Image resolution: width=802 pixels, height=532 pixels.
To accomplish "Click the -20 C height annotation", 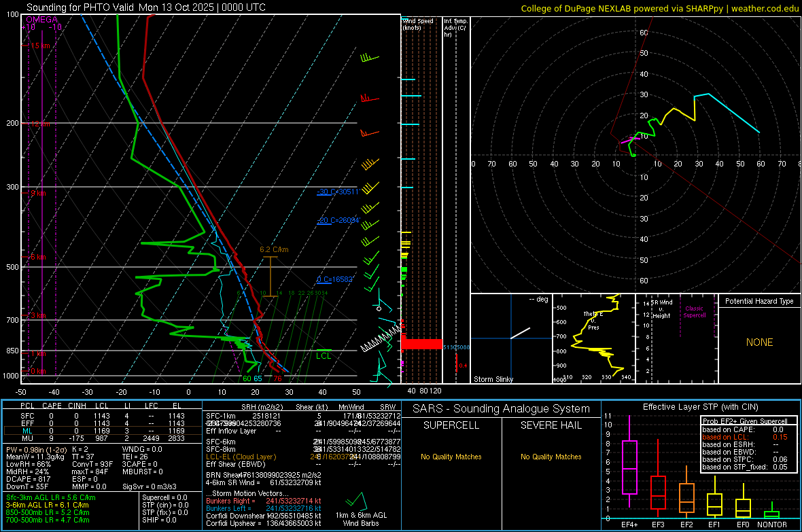I will point(338,220).
